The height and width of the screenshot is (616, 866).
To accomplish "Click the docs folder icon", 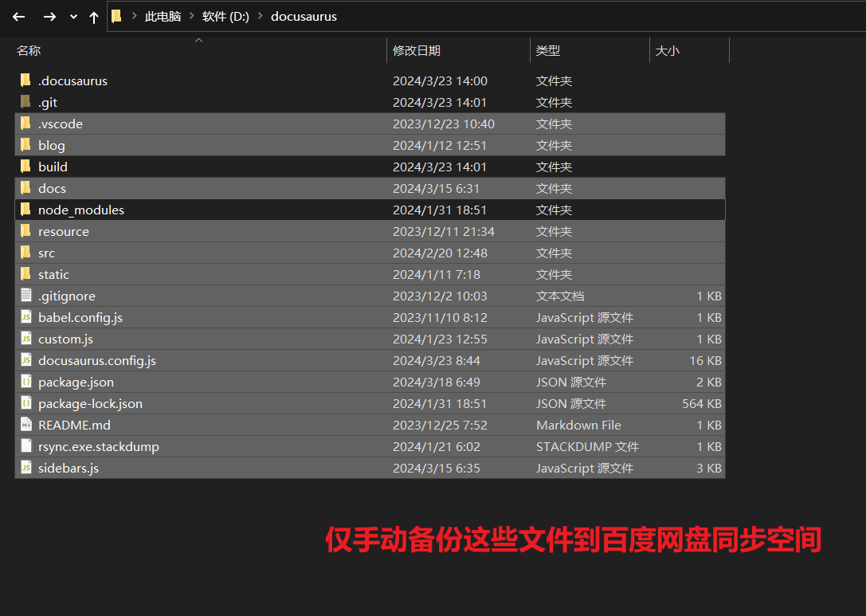I will pos(25,188).
